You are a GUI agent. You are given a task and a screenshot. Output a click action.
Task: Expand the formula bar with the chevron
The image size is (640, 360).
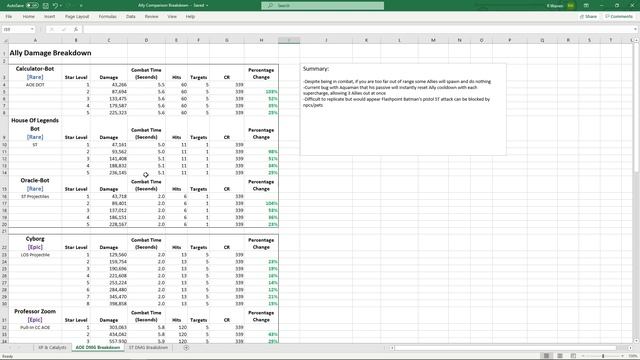click(x=635, y=29)
